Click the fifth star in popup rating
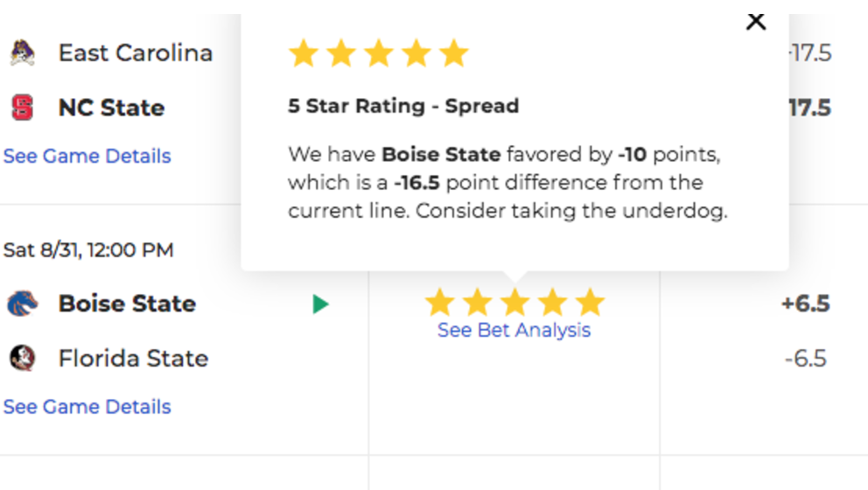Image resolution: width=868 pixels, height=490 pixels. [454, 53]
